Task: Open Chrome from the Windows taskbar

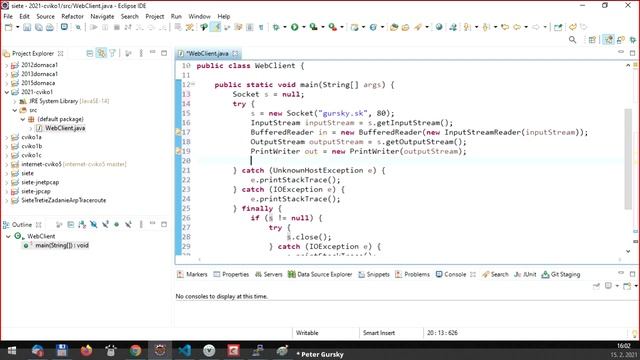Action: 135,350
